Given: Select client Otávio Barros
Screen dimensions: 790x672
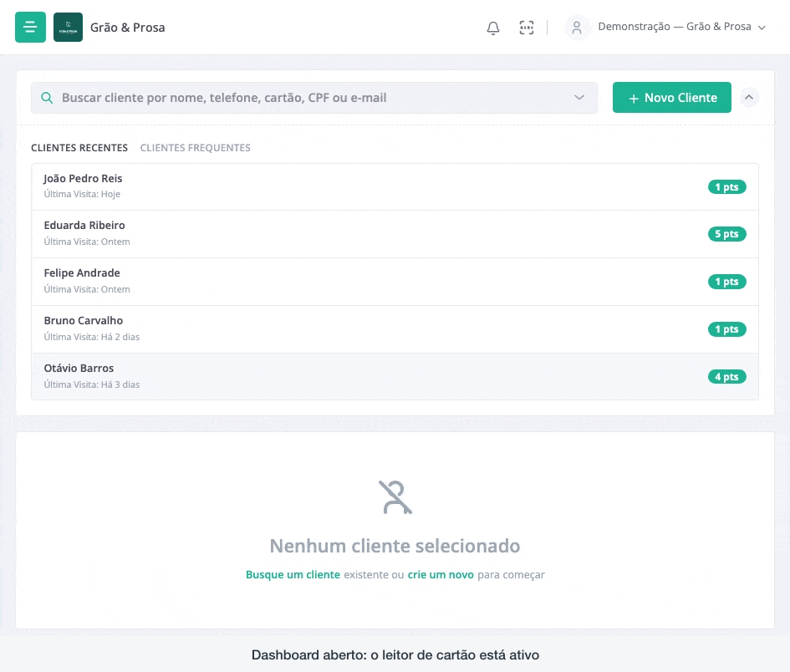Looking at the screenshot, I should [395, 376].
